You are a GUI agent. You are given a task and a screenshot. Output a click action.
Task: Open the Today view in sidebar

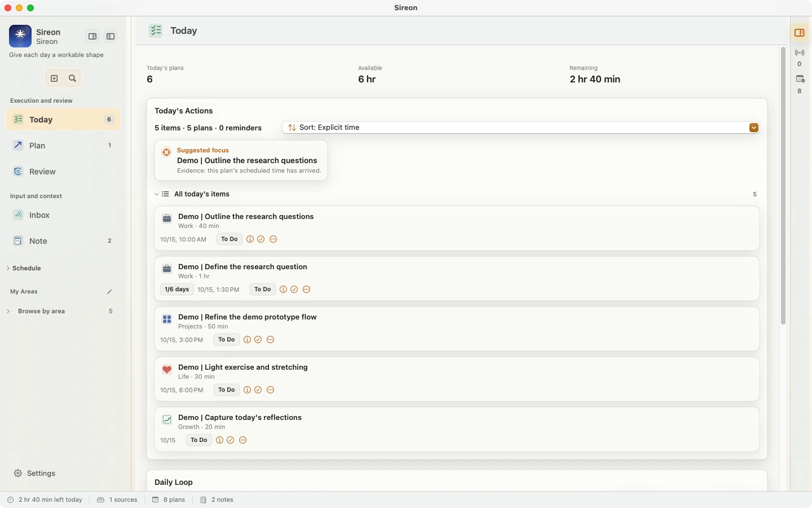click(63, 120)
